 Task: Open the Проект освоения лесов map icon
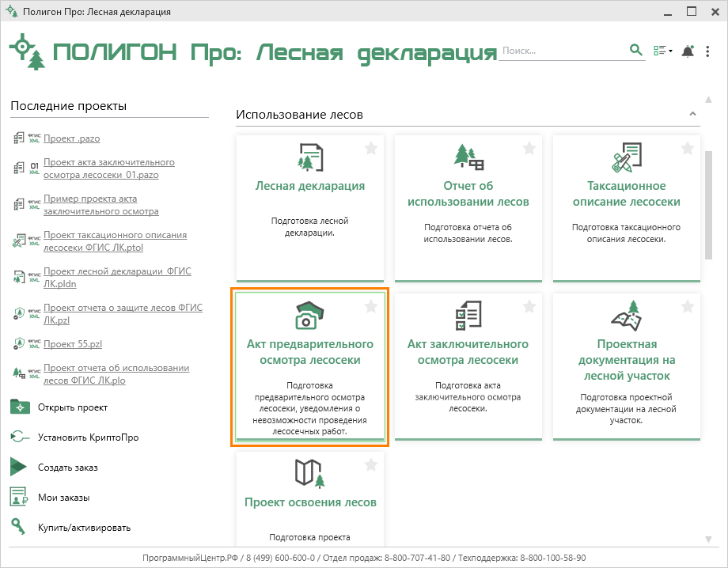click(310, 473)
